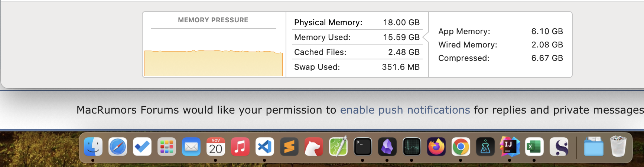The image size is (644, 167).
Task: Open the Trash
Action: 618,147
